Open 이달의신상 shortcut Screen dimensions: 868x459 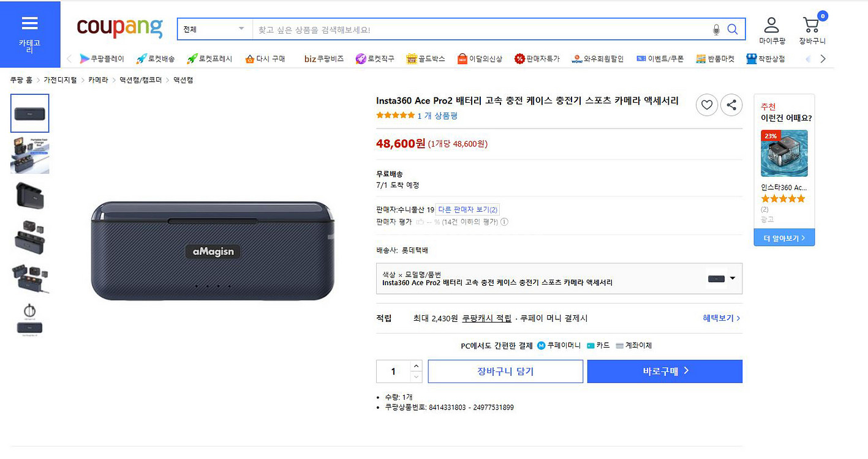(480, 59)
